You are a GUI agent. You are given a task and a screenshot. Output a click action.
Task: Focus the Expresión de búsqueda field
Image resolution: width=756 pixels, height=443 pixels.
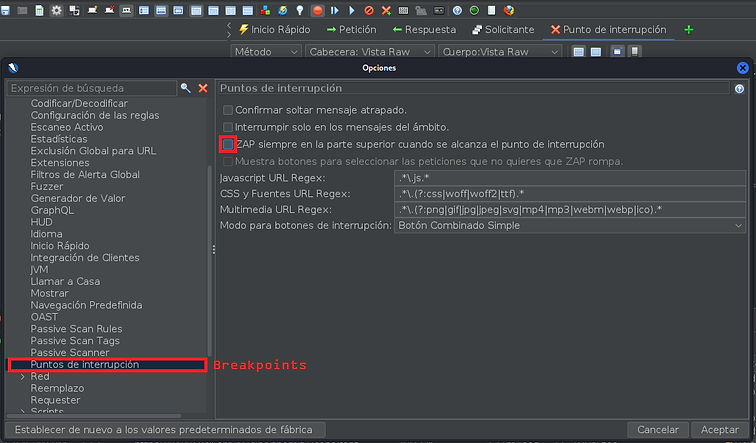[x=92, y=88]
